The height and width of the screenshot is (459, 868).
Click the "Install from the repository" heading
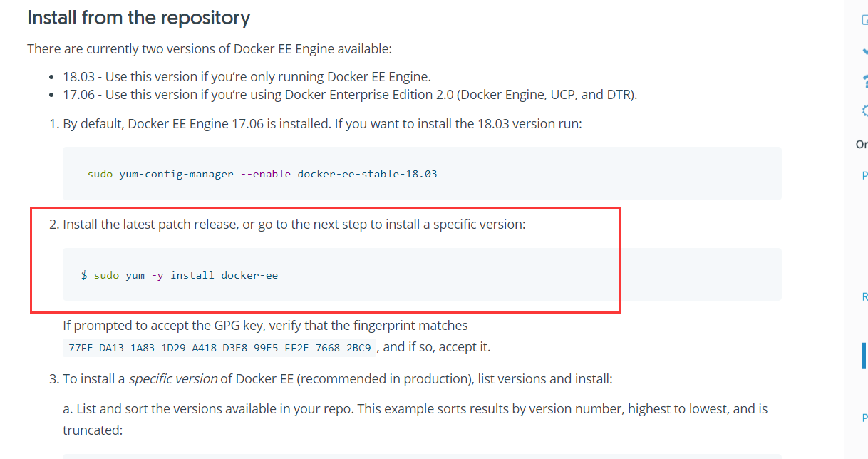138,18
